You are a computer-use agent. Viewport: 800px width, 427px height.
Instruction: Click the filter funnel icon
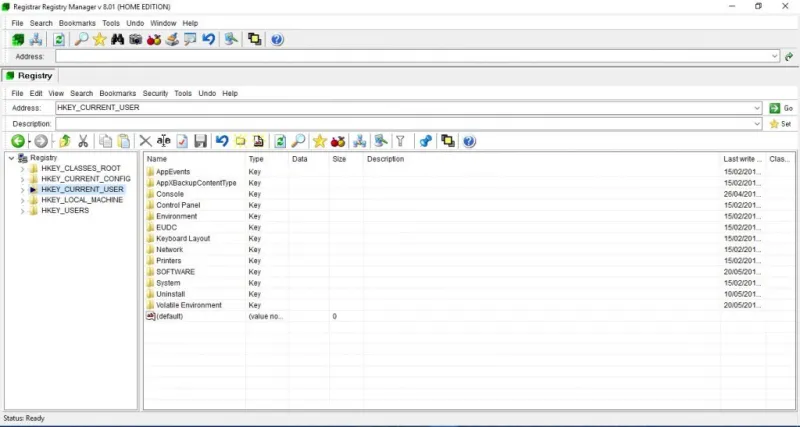click(401, 141)
